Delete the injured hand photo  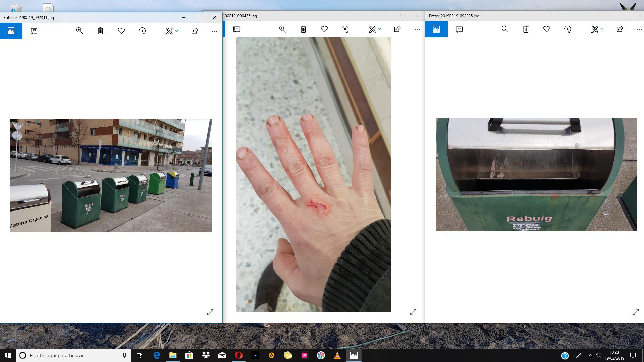pos(303,29)
